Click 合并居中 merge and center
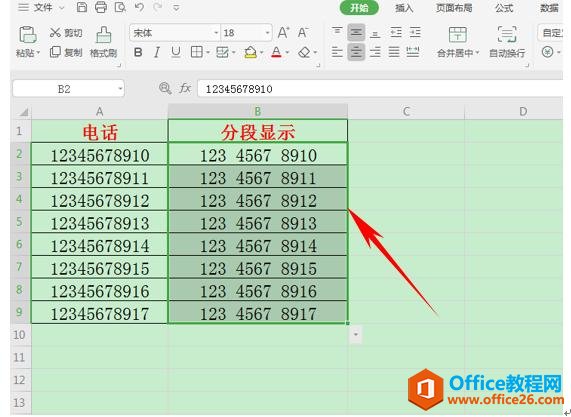The width and height of the screenshot is (571, 417). point(458,42)
